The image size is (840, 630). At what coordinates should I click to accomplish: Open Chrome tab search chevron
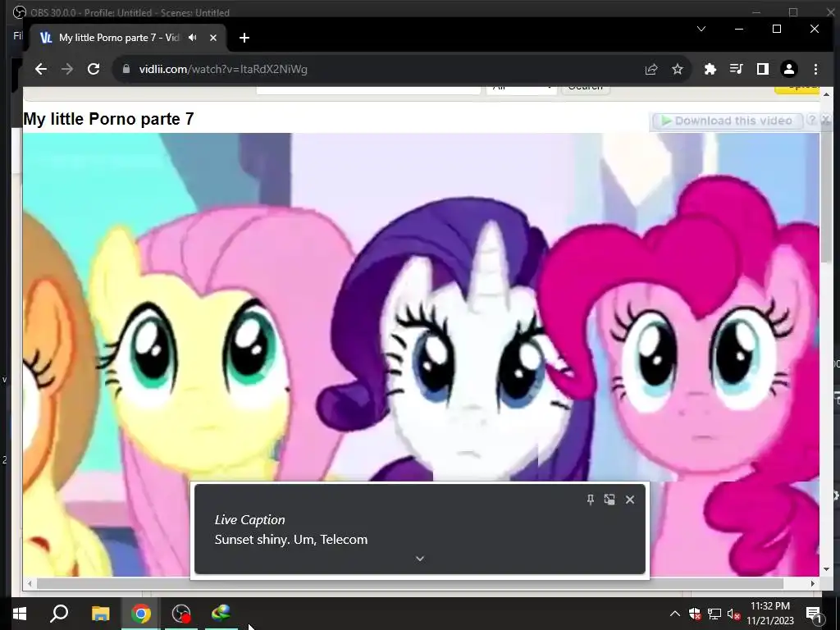tap(701, 29)
